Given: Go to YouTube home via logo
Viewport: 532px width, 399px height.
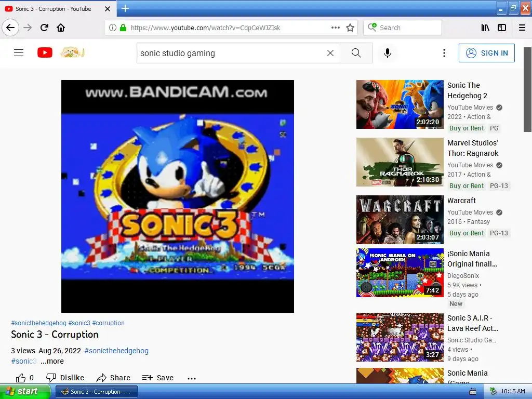Looking at the screenshot, I should tap(45, 52).
